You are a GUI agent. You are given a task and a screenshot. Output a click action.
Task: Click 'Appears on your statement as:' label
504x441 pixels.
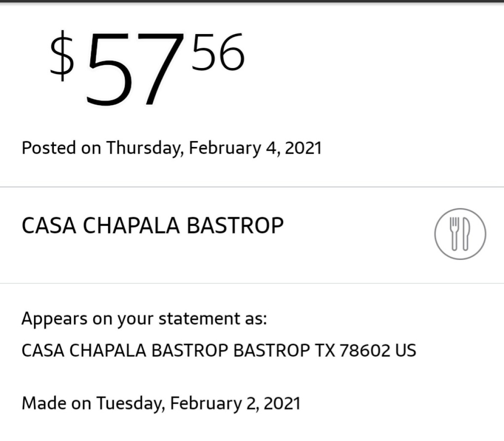[144, 319]
